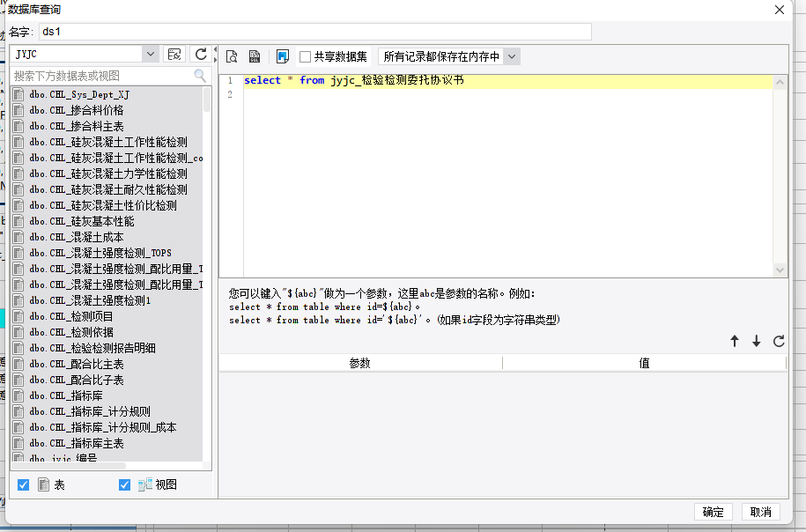
Task: Click the 取消 button
Action: pos(761,512)
